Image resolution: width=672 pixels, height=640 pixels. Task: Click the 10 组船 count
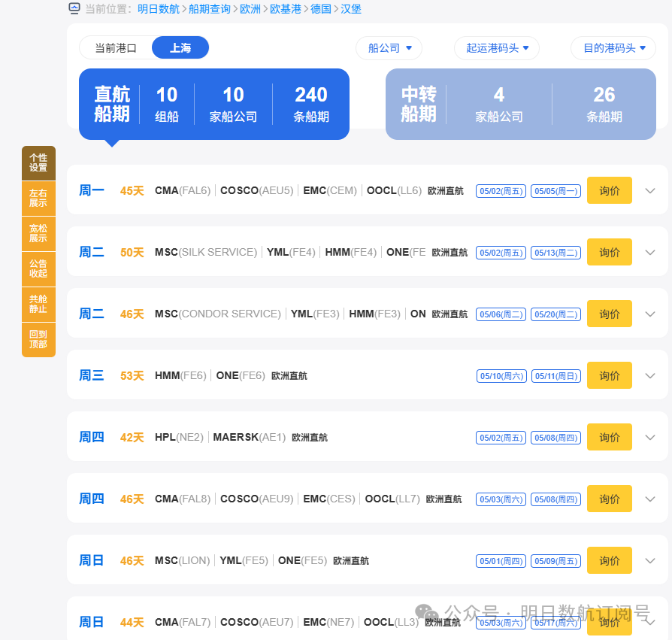pos(167,105)
